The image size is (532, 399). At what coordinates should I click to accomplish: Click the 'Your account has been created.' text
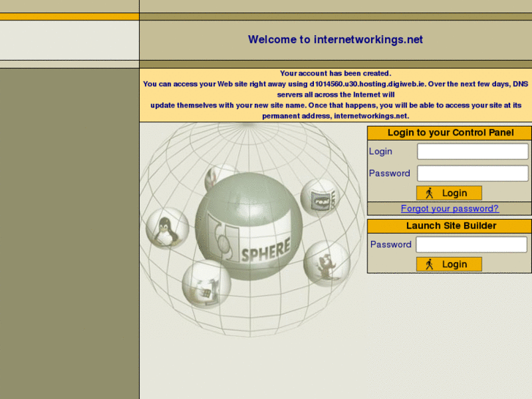coord(336,73)
